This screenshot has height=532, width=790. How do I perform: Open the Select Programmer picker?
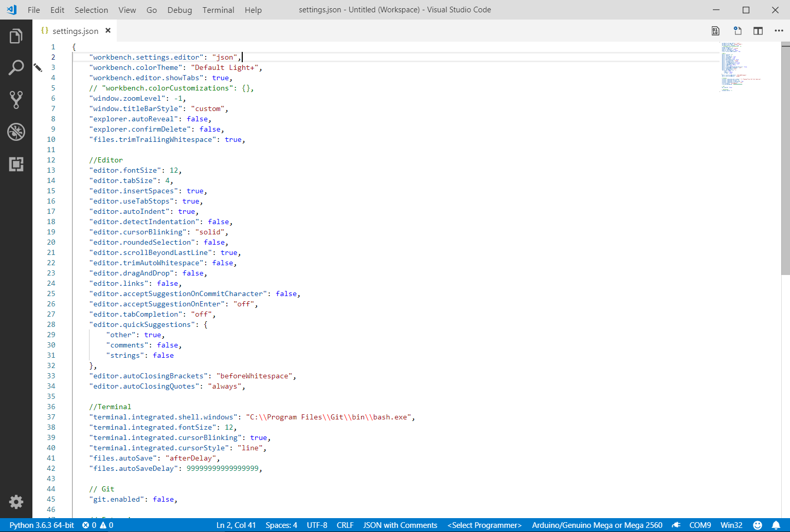(x=484, y=525)
